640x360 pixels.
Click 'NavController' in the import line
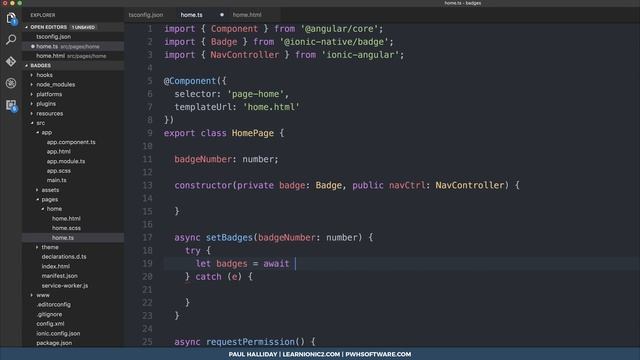pos(244,55)
